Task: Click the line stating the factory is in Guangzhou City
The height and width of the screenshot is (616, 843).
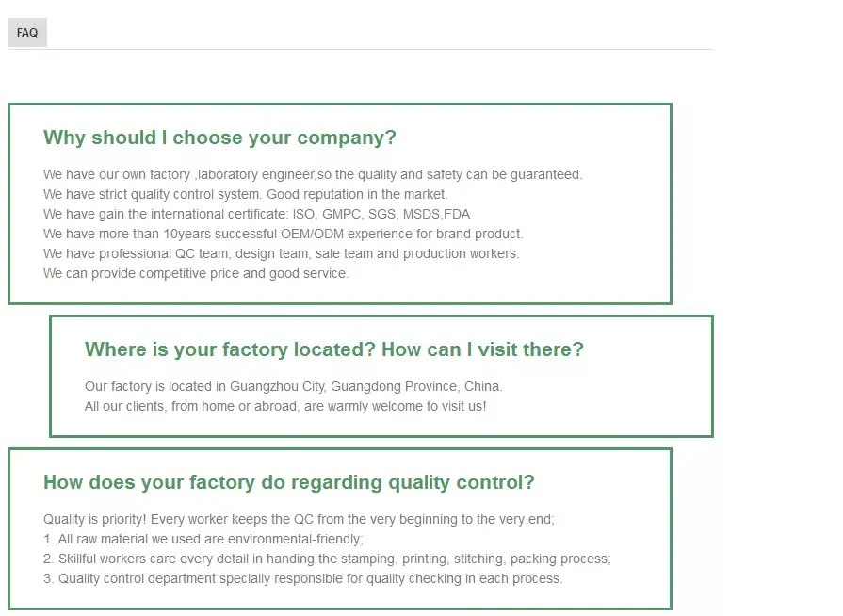Action: [x=293, y=386]
